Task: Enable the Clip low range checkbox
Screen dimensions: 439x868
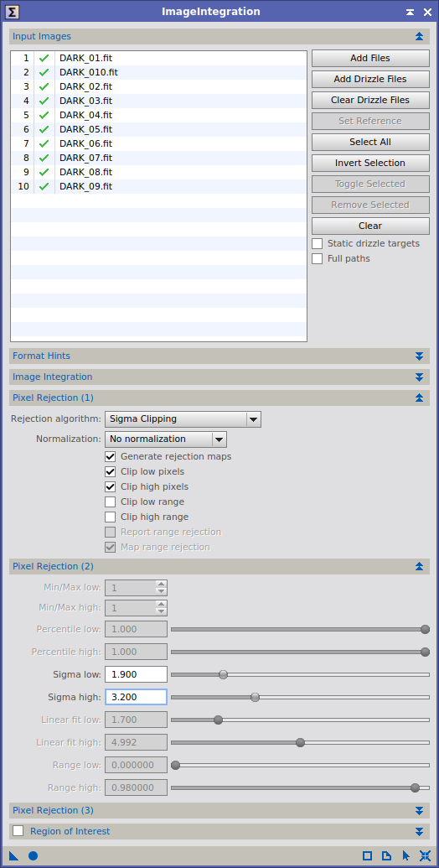Action: [x=111, y=502]
